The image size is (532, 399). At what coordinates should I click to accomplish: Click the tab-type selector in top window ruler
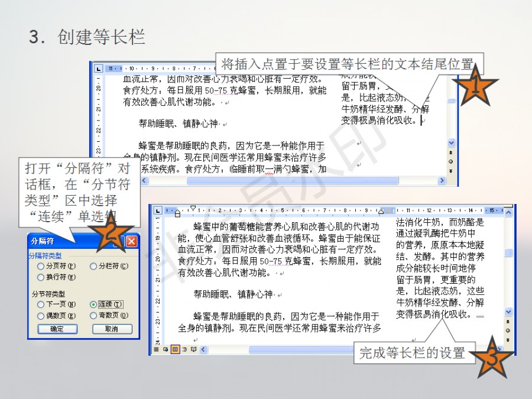tap(99, 69)
